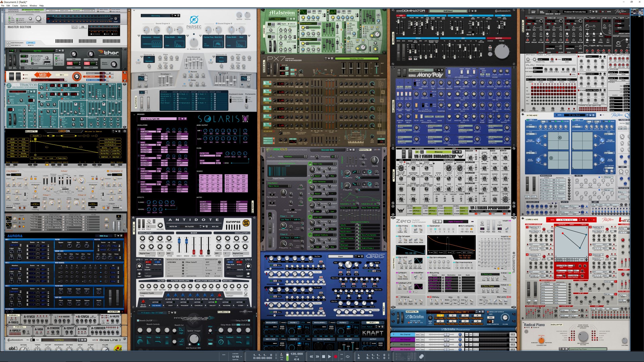644x362 pixels.
Task: Click the red record button
Action: (x=335, y=357)
